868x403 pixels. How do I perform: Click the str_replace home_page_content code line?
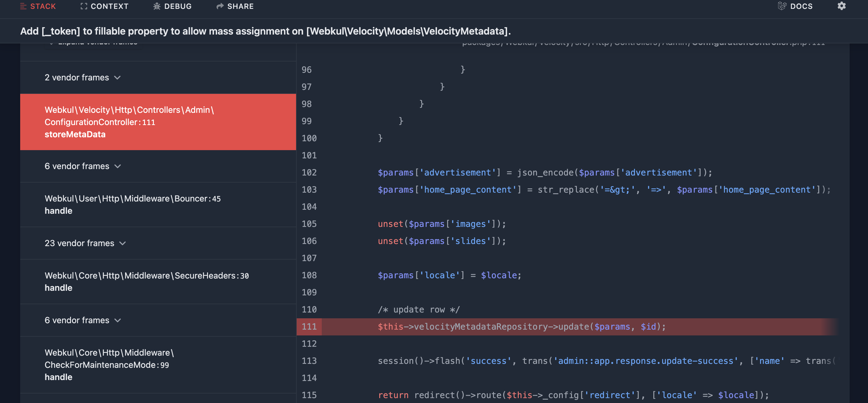coord(604,190)
